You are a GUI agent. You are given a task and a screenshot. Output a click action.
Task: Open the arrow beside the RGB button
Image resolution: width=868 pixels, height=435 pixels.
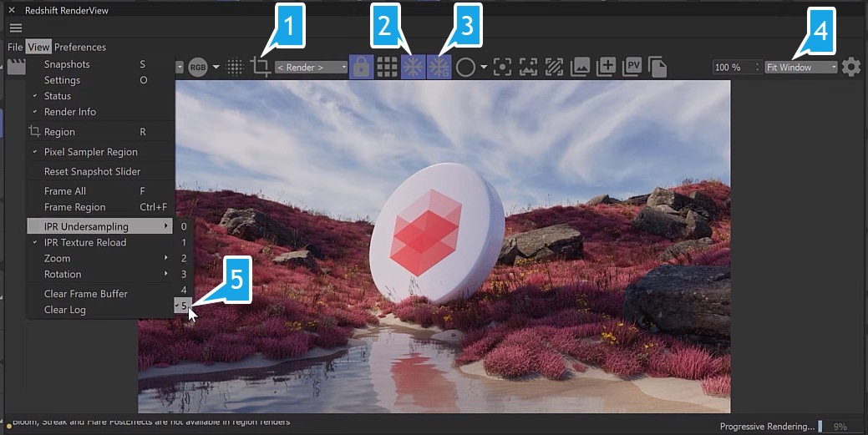click(x=216, y=68)
